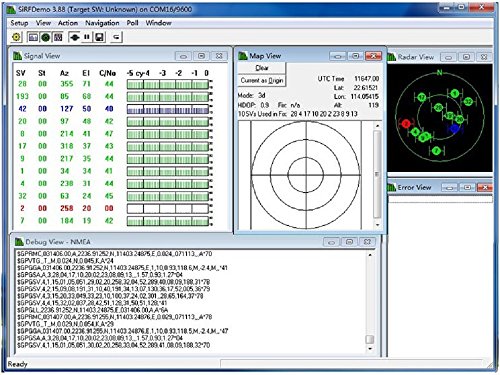The height and width of the screenshot is (375, 500).
Task: Open the Action menu
Action: tap(68, 23)
